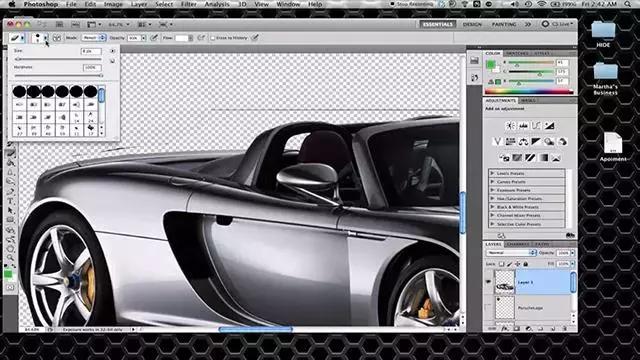The height and width of the screenshot is (360, 640).
Task: Enable the Erase to History checkbox
Action: coord(212,38)
